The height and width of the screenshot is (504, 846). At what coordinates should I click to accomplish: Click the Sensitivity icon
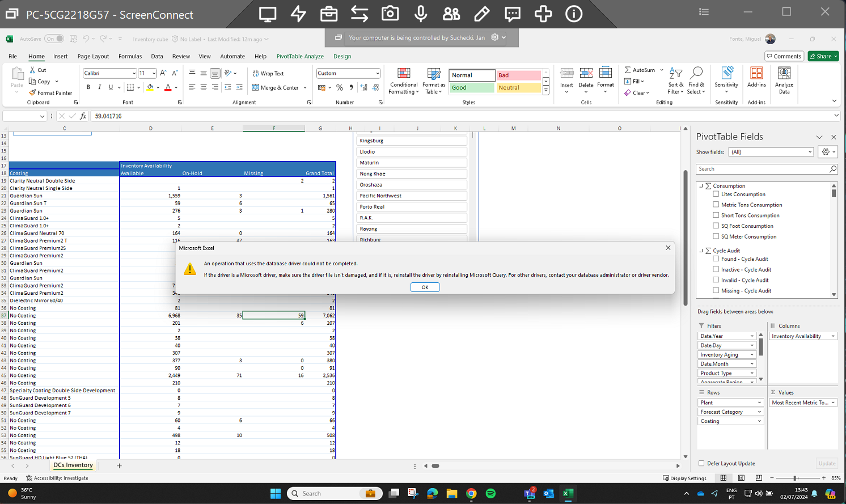[726, 73]
